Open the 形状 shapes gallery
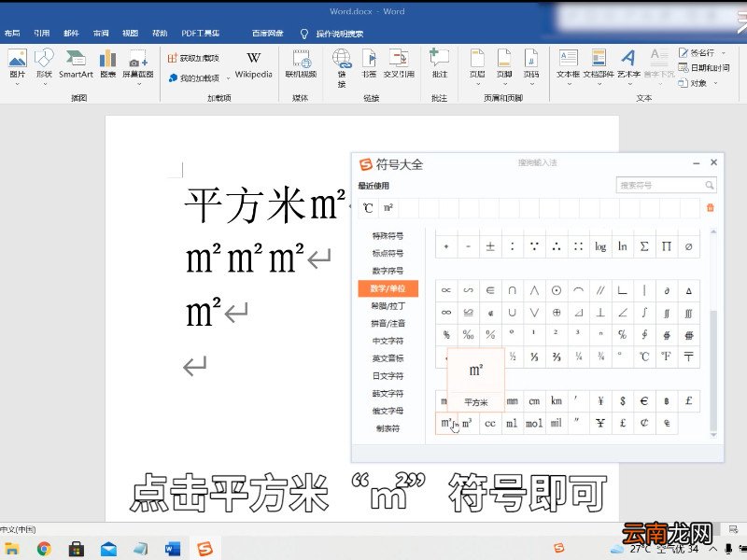 (44, 64)
